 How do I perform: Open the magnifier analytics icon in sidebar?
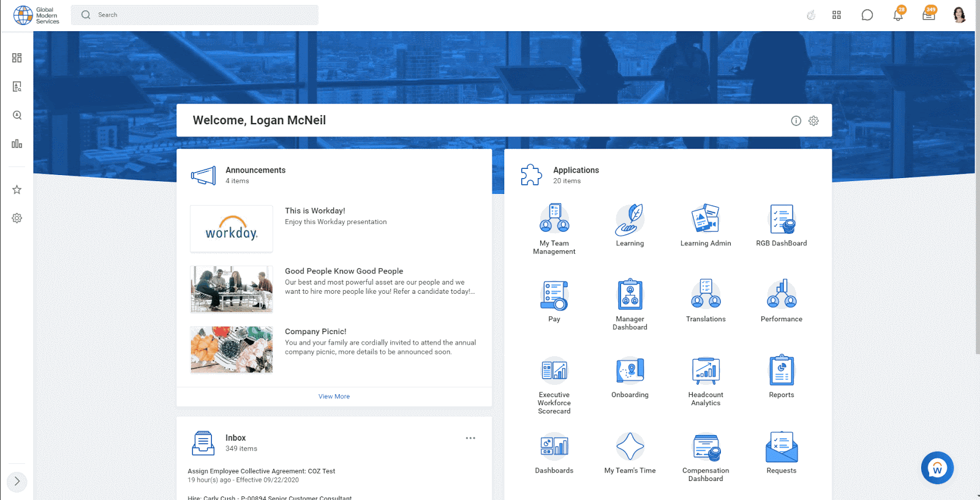tap(17, 115)
